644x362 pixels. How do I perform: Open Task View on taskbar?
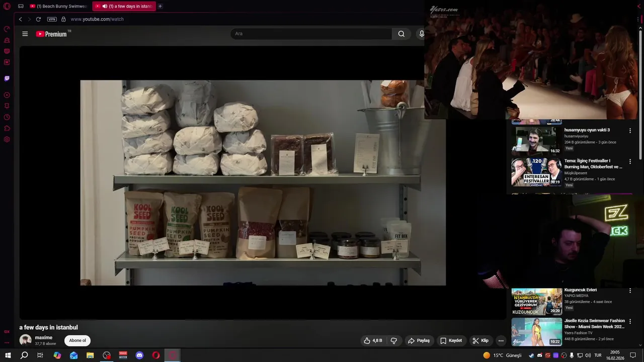tap(40, 355)
